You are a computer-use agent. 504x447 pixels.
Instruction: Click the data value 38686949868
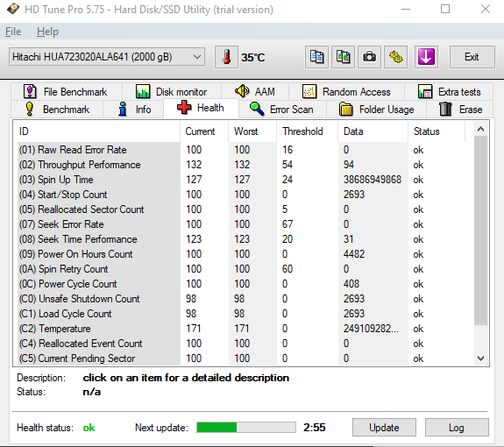pos(373,180)
